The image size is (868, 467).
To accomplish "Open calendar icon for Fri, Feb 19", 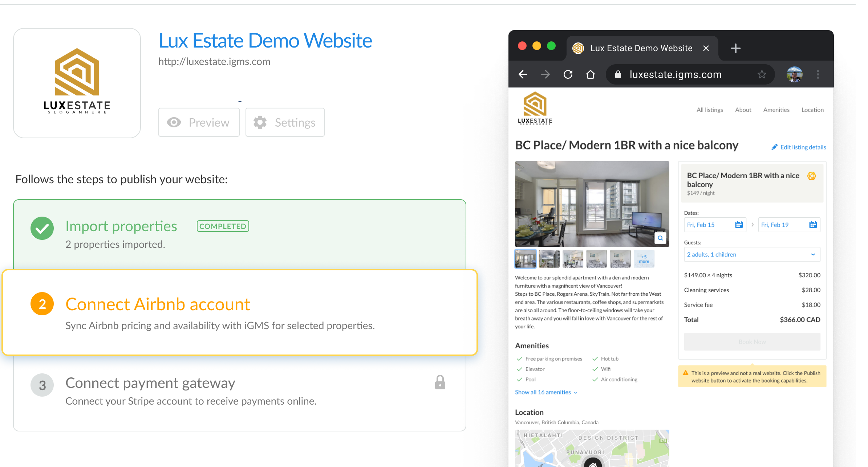I will [x=813, y=225].
